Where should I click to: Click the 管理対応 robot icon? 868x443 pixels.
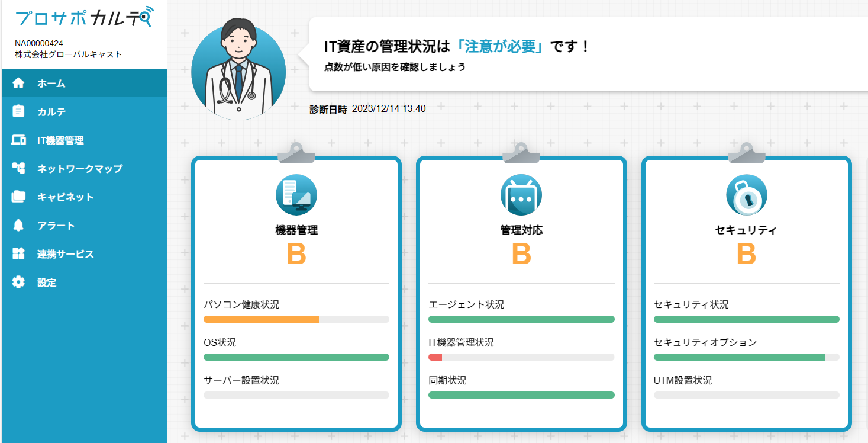click(x=521, y=195)
